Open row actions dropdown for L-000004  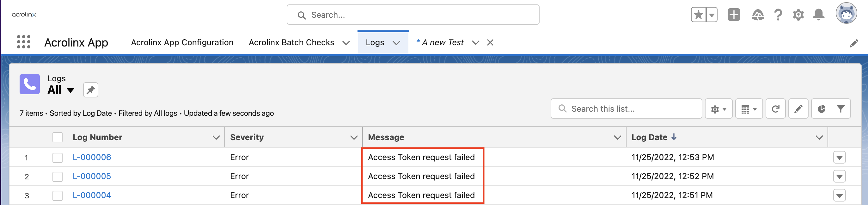(x=839, y=196)
